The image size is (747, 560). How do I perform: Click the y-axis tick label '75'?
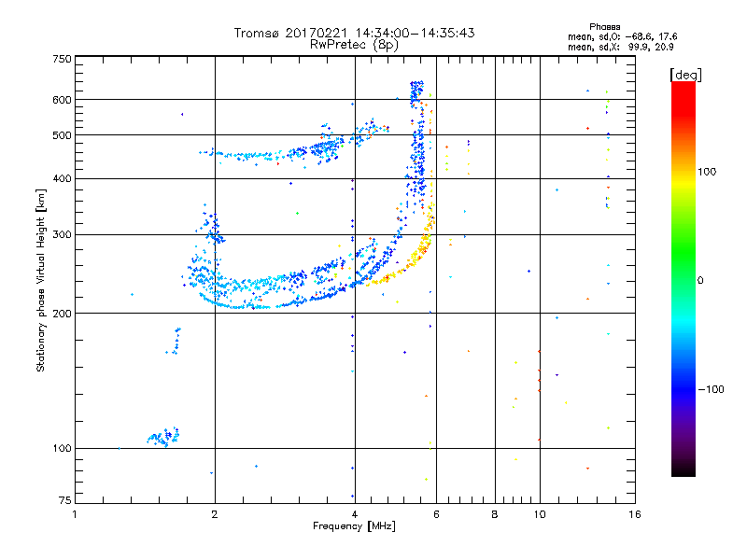point(65,500)
